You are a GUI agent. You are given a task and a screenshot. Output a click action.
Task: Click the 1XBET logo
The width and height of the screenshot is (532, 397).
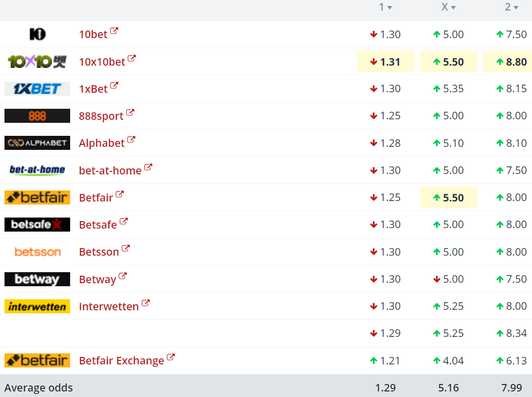(37, 89)
